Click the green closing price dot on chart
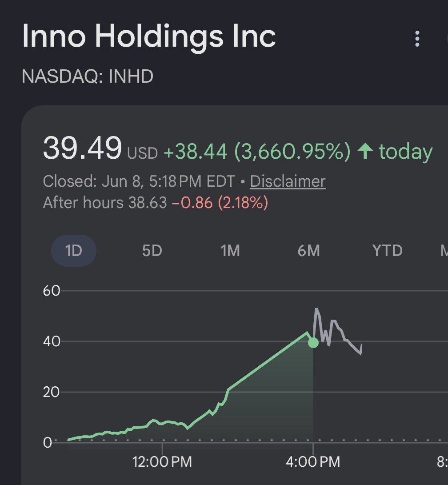 click(313, 343)
